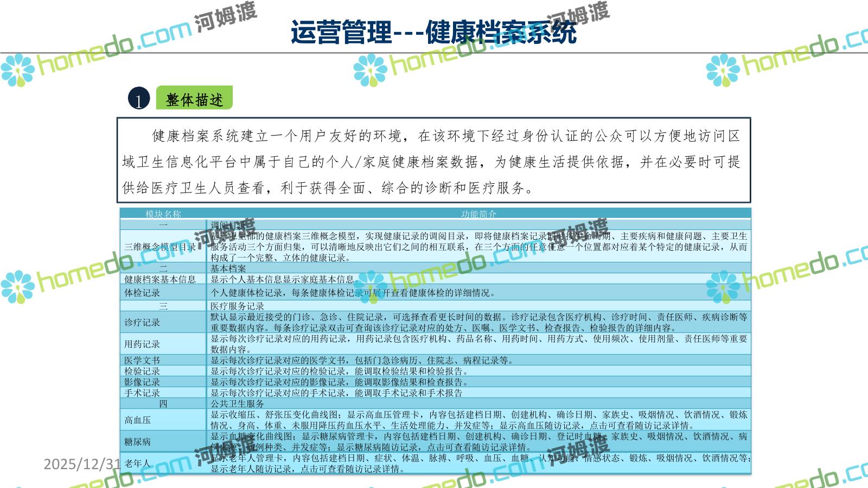Click the black number 1 circle badge
The width and height of the screenshot is (868, 488).
139,99
